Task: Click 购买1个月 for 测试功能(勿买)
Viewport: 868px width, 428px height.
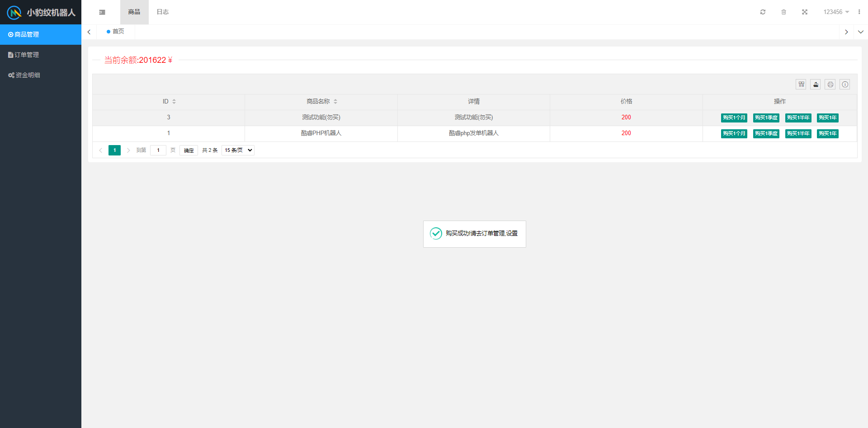Action: (734, 118)
